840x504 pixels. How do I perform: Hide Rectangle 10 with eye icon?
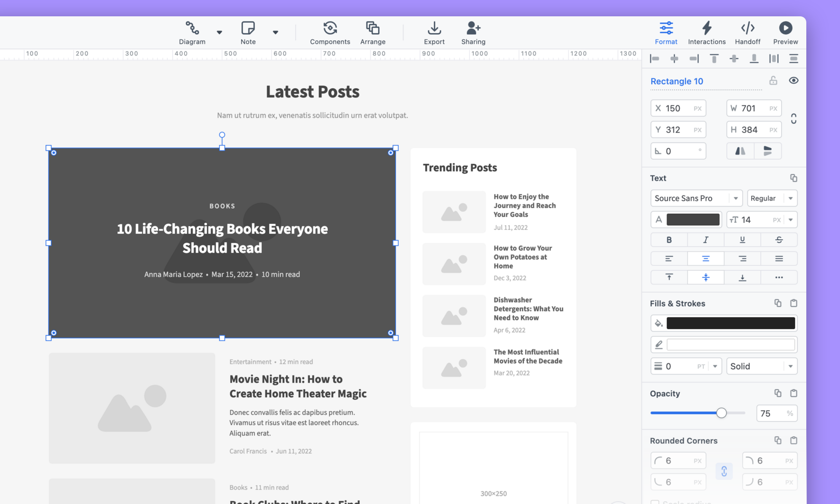[x=793, y=81]
